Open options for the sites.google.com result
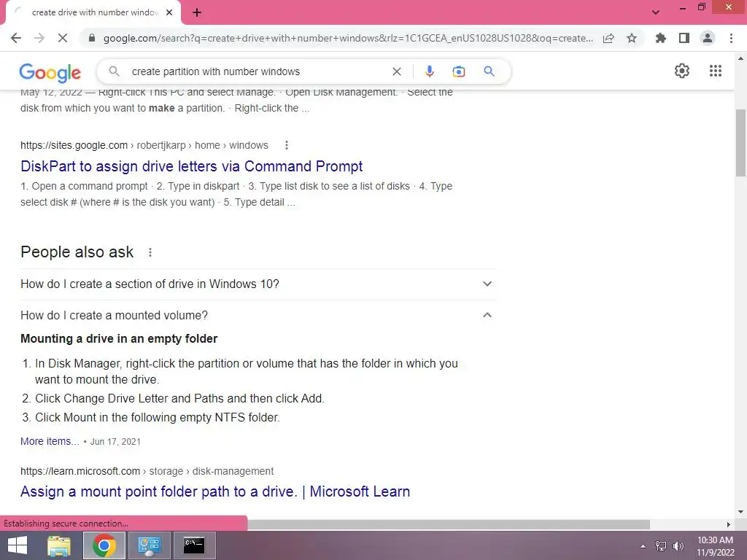Viewport: 747px width, 560px height. [x=286, y=145]
